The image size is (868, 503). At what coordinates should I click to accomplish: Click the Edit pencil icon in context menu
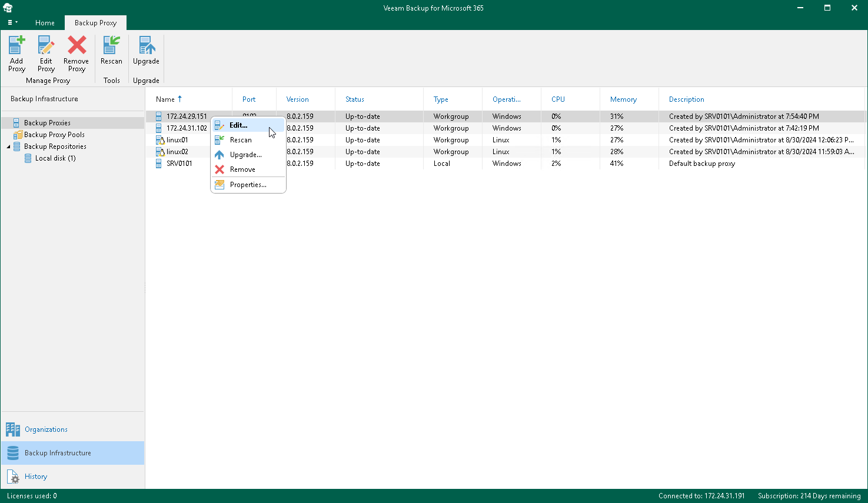(220, 125)
